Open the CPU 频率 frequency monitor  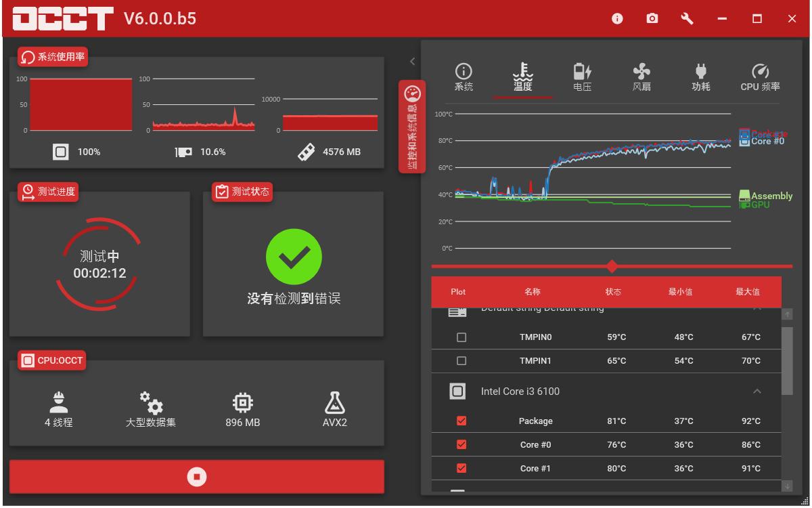759,75
